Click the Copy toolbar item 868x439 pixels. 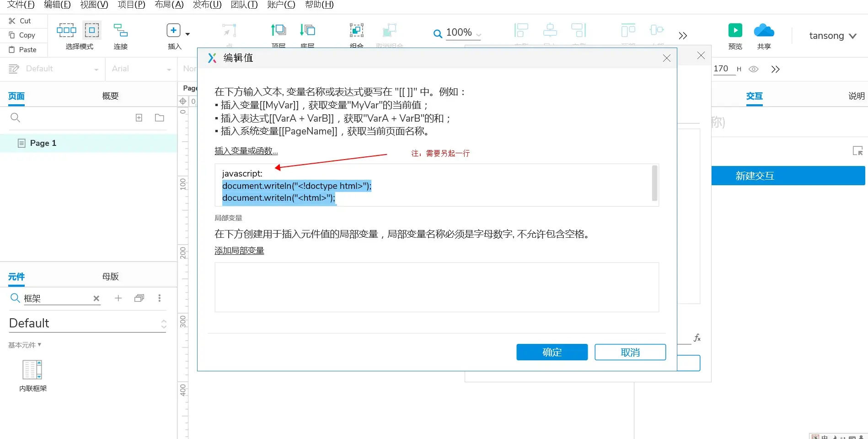click(22, 35)
